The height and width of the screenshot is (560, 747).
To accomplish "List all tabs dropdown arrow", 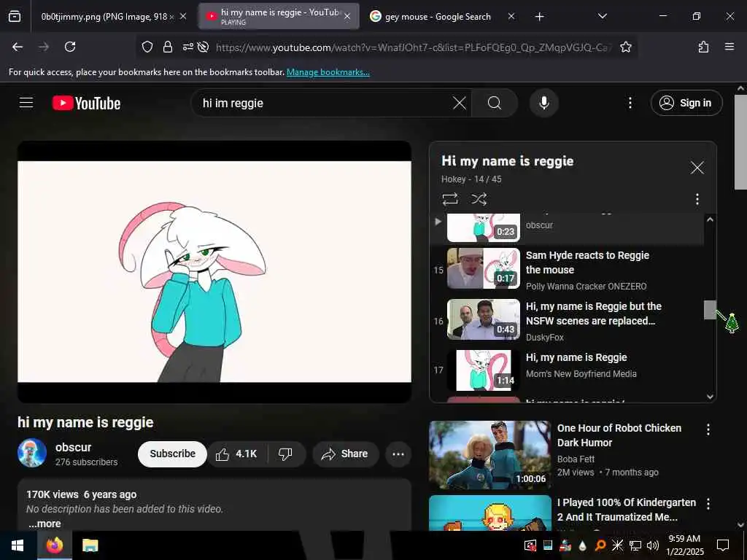I will (x=602, y=17).
